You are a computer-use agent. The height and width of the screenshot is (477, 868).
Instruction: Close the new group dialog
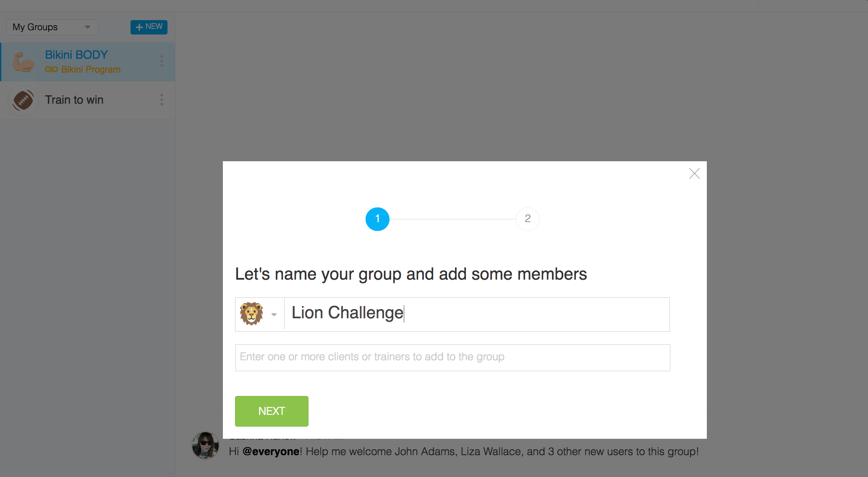coord(694,173)
